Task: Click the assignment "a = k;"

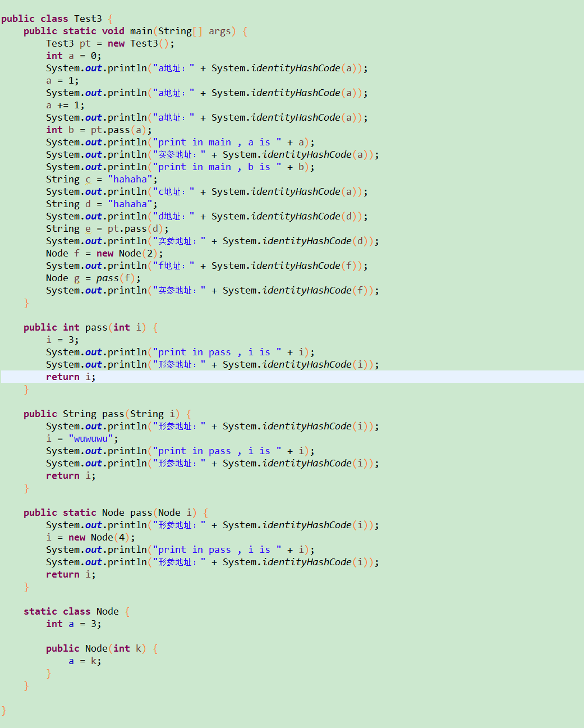Action: point(85,661)
